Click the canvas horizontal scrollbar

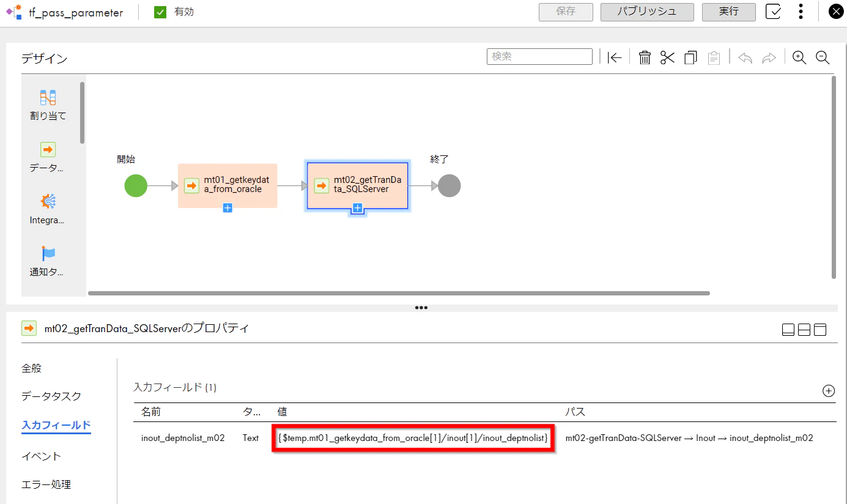tap(399, 293)
